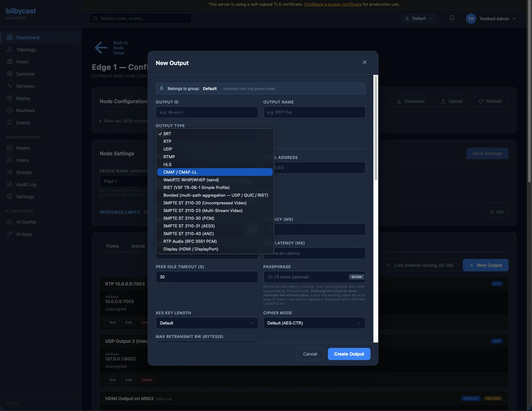Viewport: 532px width, 411px height.
Task: Show the passphrase with SHOW button
Action: (x=356, y=277)
